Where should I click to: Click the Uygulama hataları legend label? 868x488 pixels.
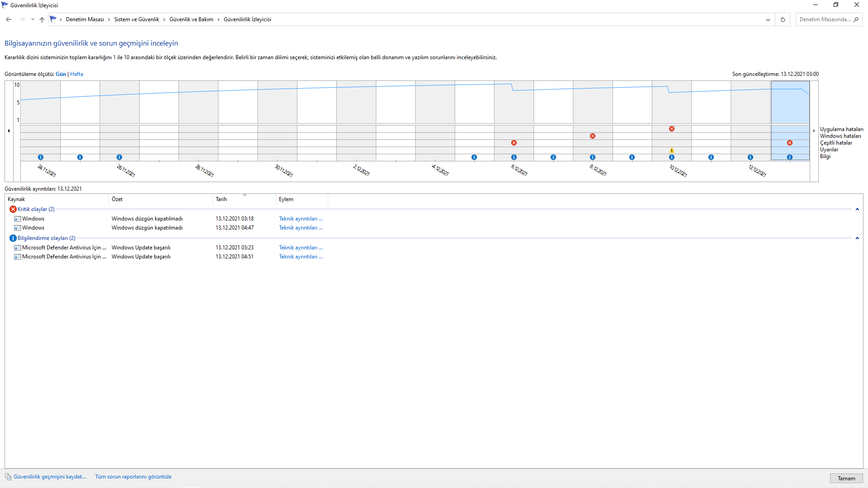click(x=841, y=129)
